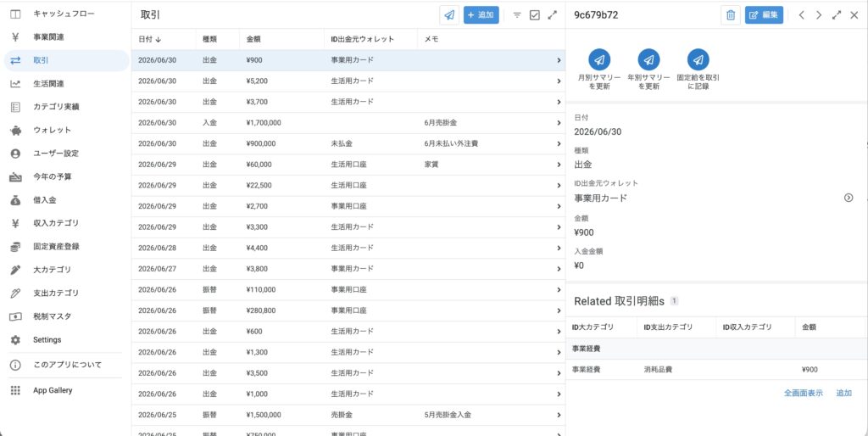The height and width of the screenshot is (436, 868).
Task: Expand 取引 list to full width
Action: tap(552, 15)
